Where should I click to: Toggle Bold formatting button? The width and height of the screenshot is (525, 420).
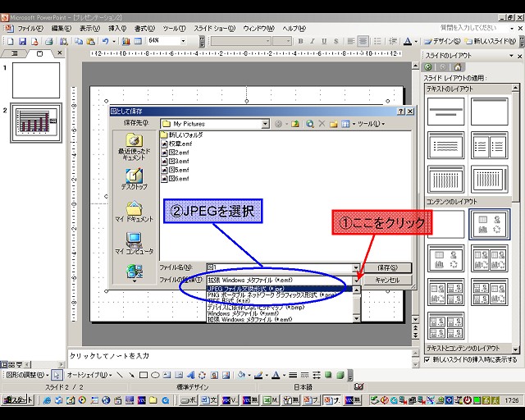[300, 41]
